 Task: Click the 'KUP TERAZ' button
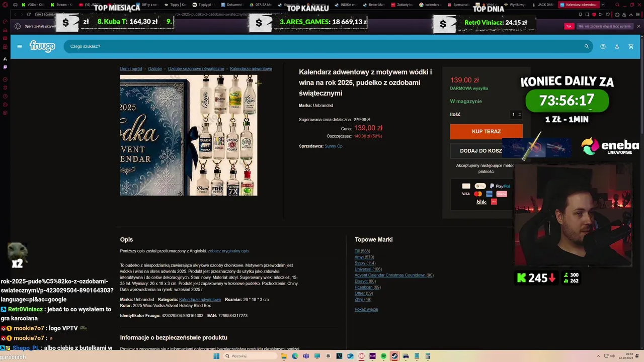[486, 131]
